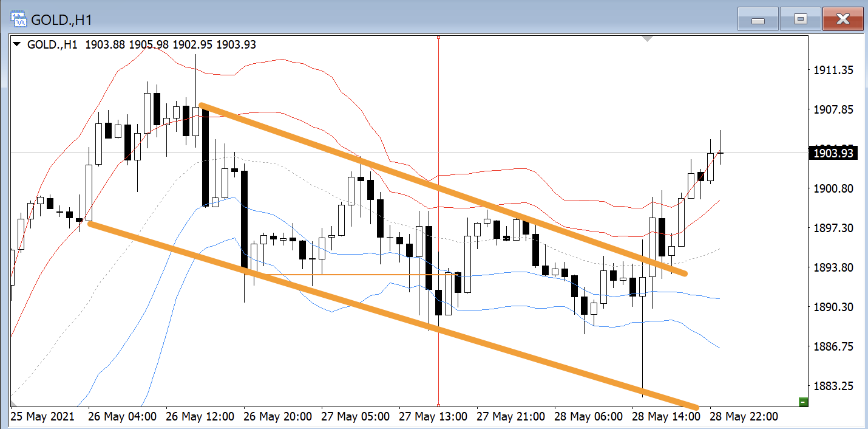The width and height of the screenshot is (868, 429).
Task: Click the gray triangle in bottom-left chart corner
Action: 13,403
